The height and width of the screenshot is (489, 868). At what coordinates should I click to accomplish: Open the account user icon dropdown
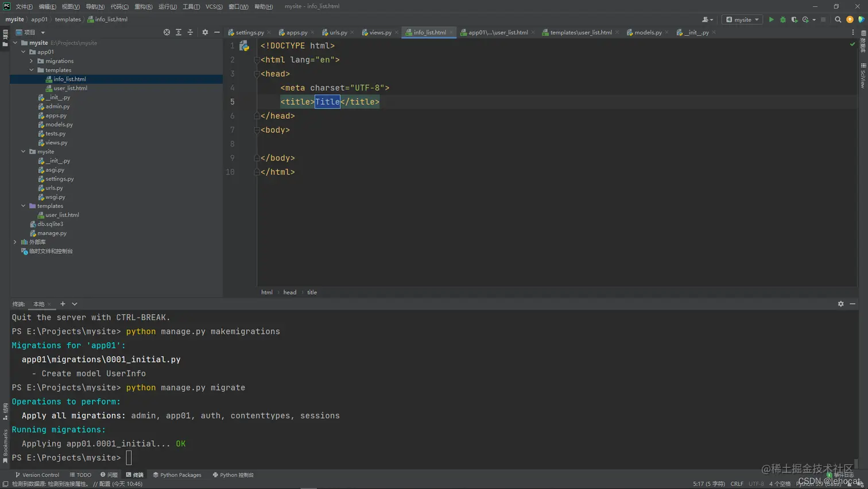[707, 20]
